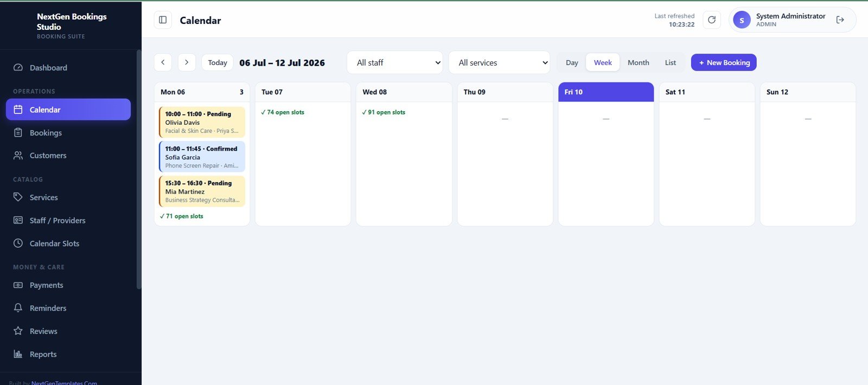This screenshot has width=868, height=385.
Task: Open Mia Martinez 15:30 pending booking
Action: [202, 191]
